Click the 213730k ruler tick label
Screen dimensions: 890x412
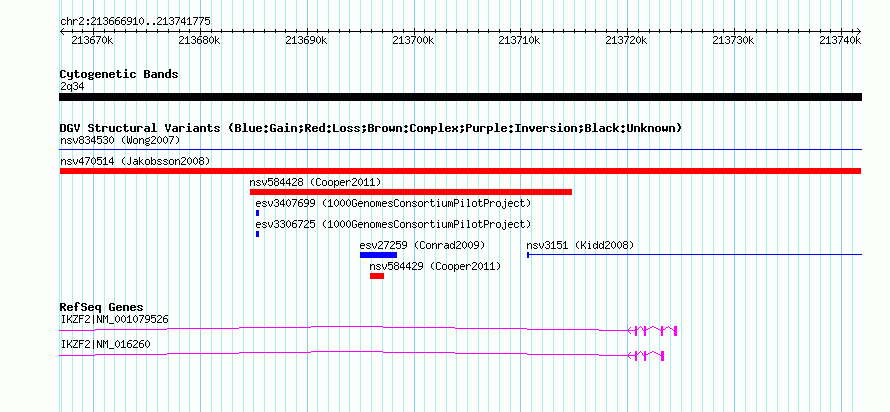pyautogui.click(x=733, y=40)
